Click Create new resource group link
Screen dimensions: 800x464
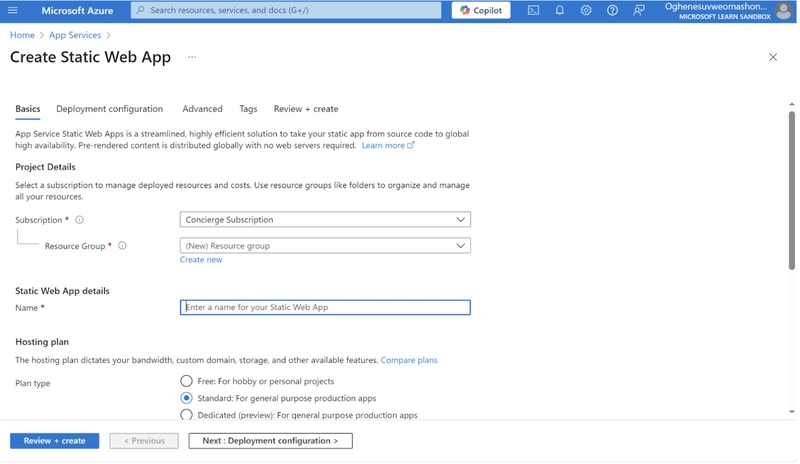[201, 260]
